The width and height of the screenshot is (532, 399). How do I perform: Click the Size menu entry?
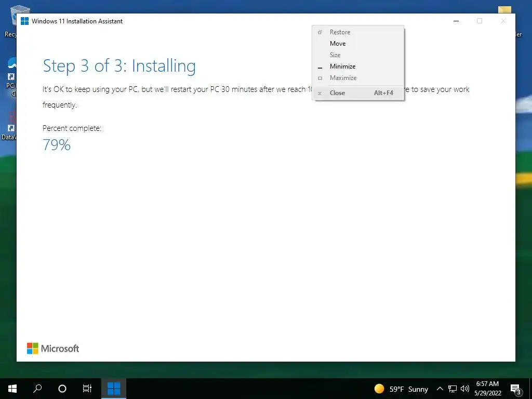point(358,55)
